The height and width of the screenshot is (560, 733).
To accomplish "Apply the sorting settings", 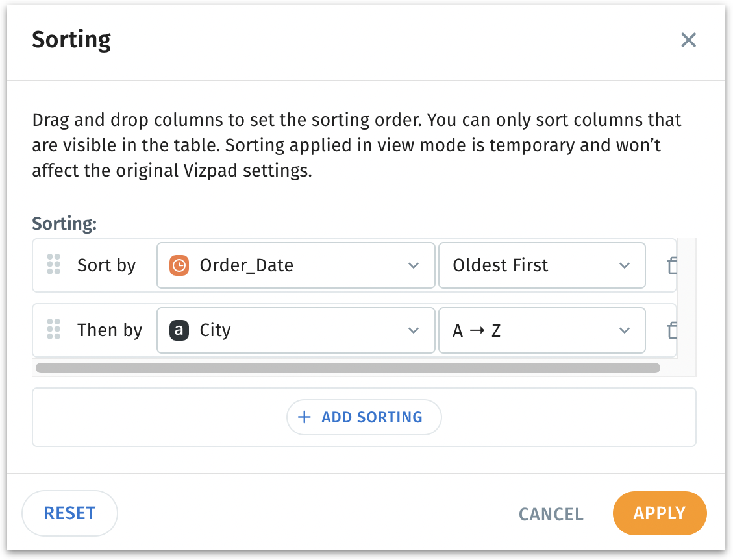I will [659, 513].
